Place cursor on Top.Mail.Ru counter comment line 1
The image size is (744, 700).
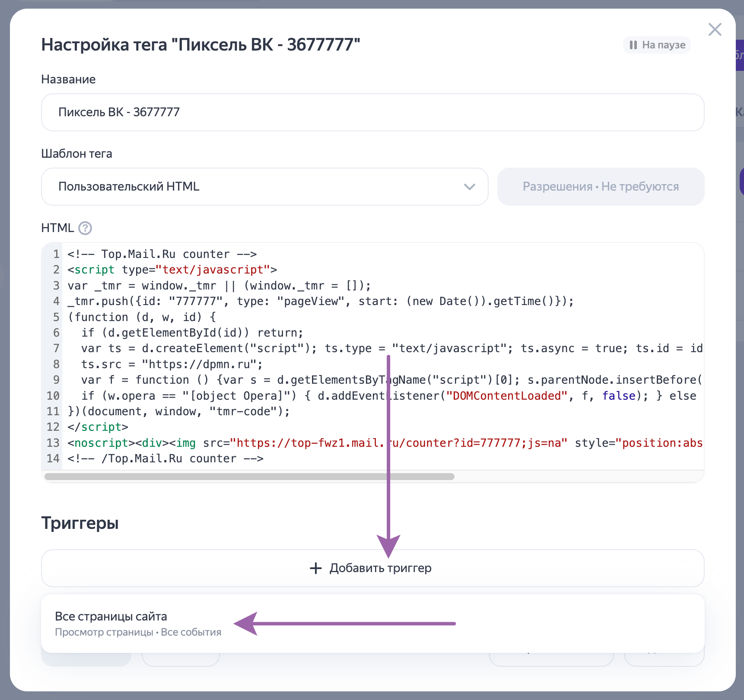pyautogui.click(x=162, y=254)
